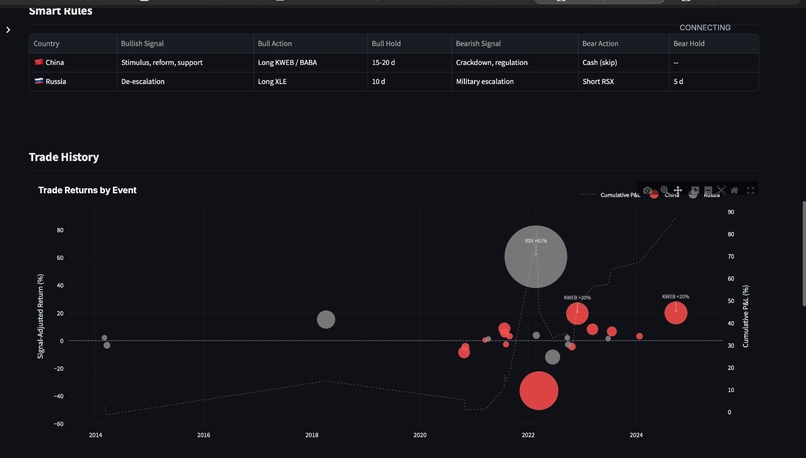Click the '15-20 d' cell
806x458 pixels.
(410, 63)
